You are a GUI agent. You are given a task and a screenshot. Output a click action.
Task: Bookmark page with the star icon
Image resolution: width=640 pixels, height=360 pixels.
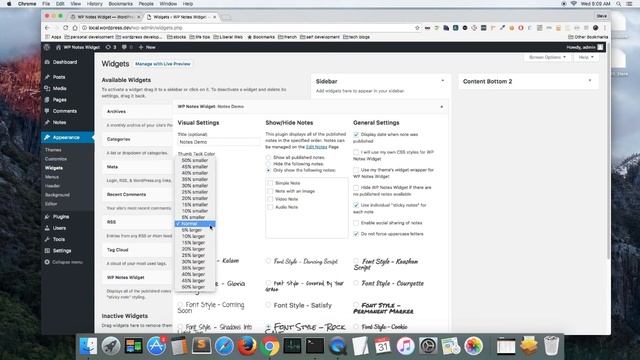point(417,28)
